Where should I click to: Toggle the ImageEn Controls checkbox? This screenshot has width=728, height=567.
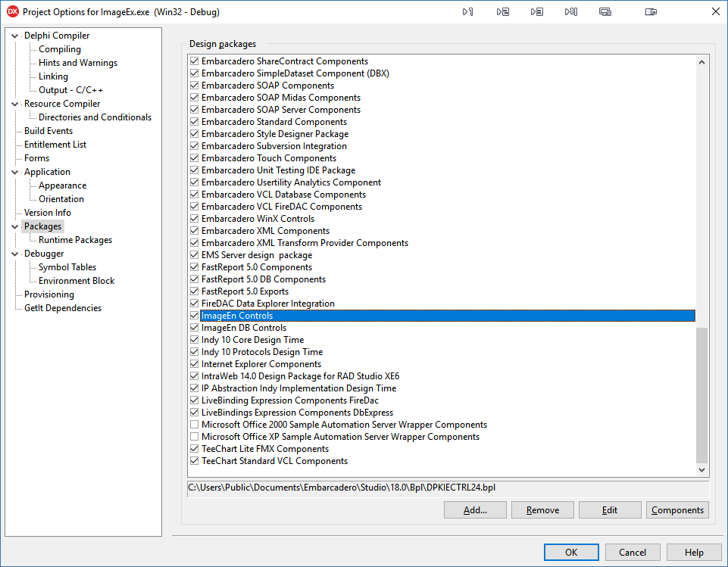(195, 316)
